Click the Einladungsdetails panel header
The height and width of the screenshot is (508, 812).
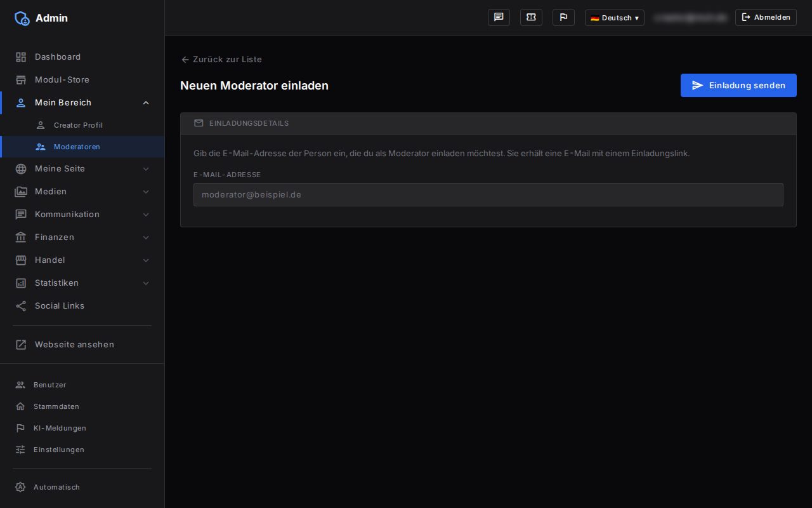(x=488, y=123)
